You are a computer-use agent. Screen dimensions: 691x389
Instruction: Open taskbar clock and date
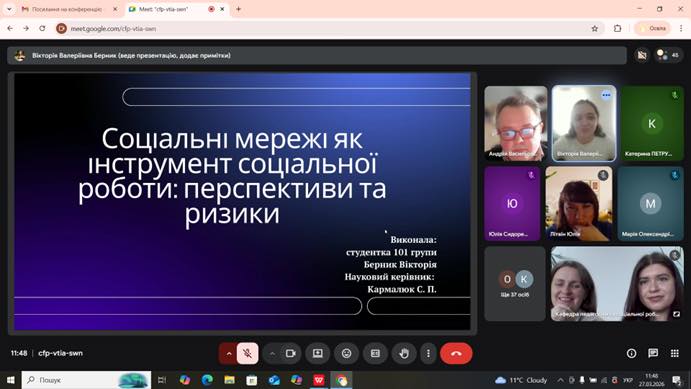click(x=651, y=380)
